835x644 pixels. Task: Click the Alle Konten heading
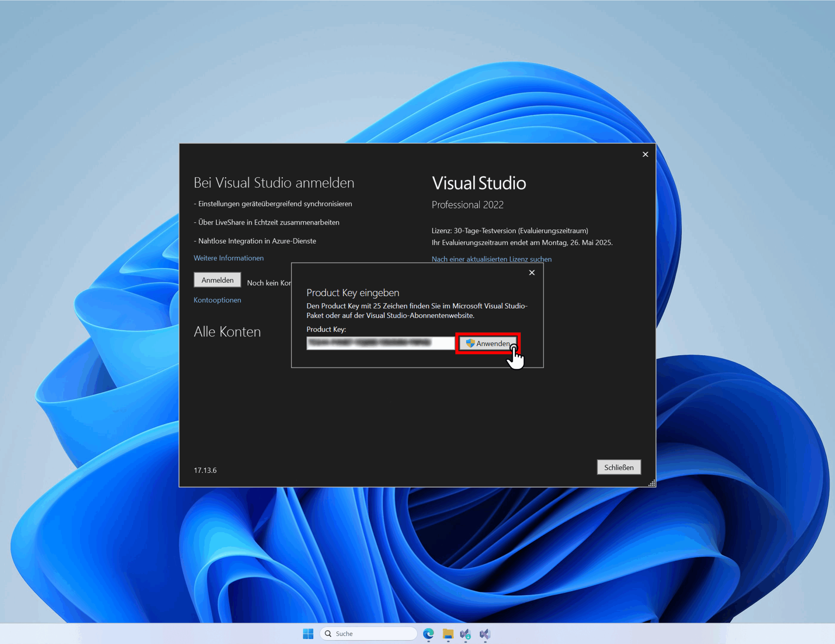pyautogui.click(x=227, y=332)
